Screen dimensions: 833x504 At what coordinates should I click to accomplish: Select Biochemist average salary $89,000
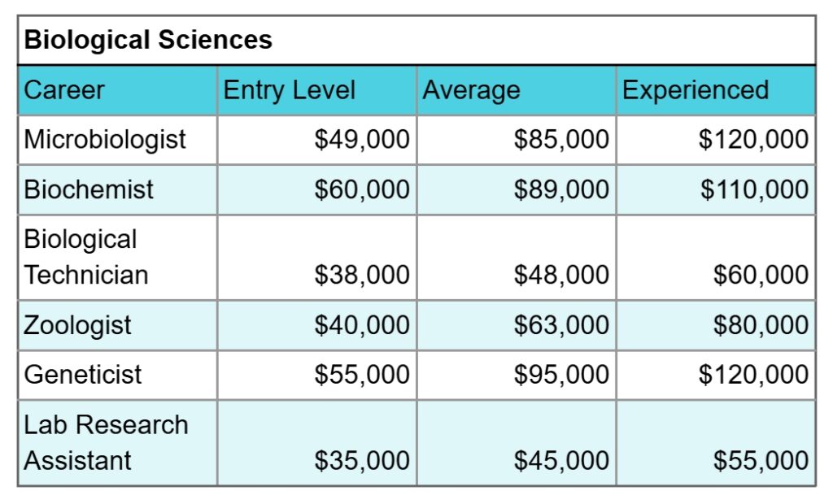pyautogui.click(x=561, y=189)
